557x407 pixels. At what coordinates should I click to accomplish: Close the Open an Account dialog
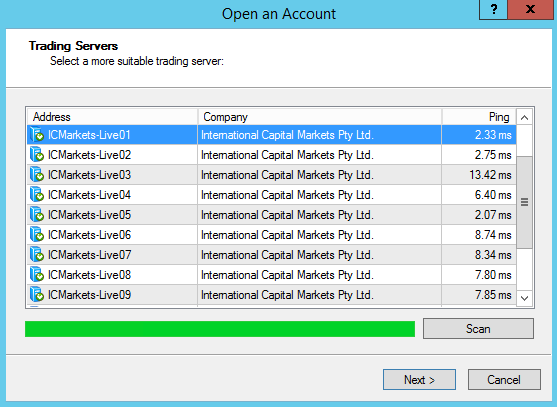[x=530, y=9]
